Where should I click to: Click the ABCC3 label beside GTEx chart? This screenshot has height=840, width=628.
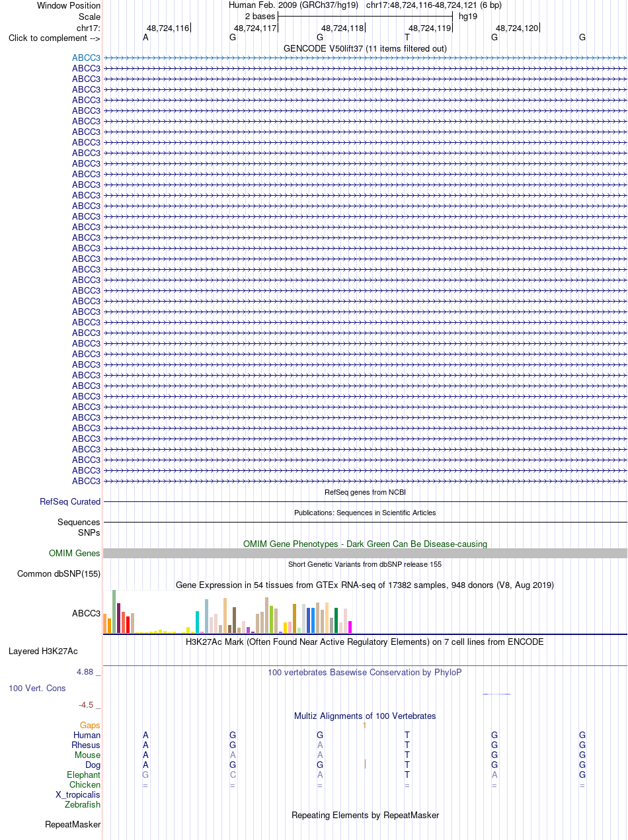click(86, 613)
